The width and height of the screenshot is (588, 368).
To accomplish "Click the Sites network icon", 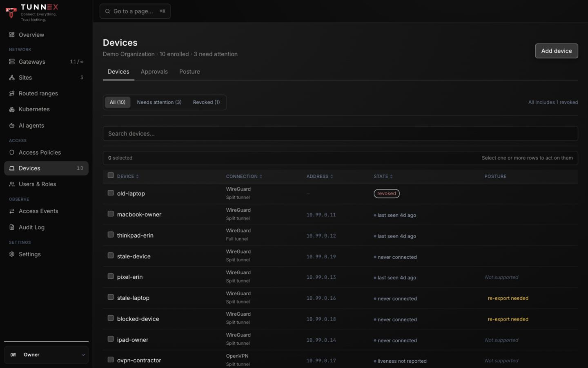I will 12,77.
